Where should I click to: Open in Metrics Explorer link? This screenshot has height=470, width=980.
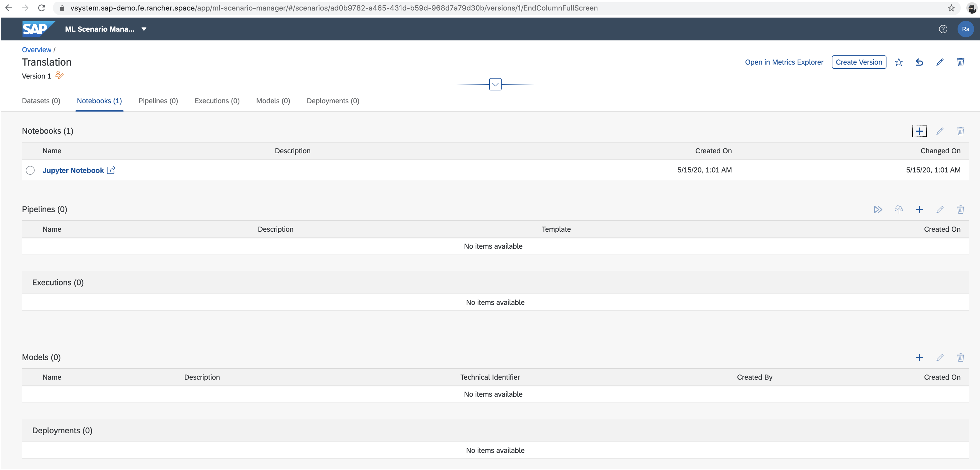[x=784, y=62]
